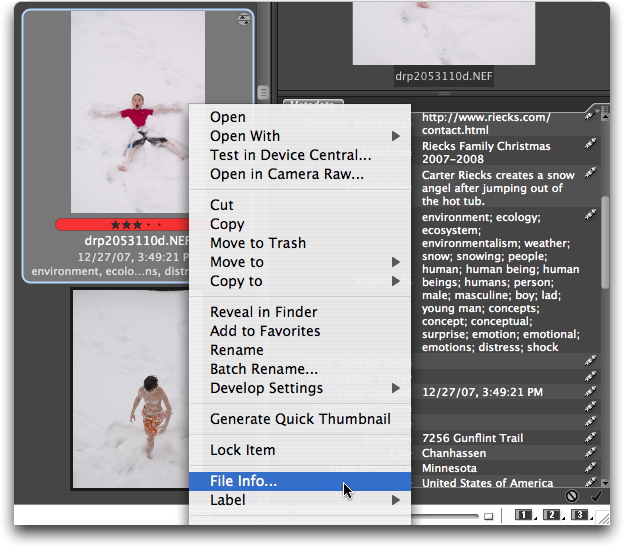Choose Cut in the context menu
The image size is (624, 548).
tap(300, 205)
